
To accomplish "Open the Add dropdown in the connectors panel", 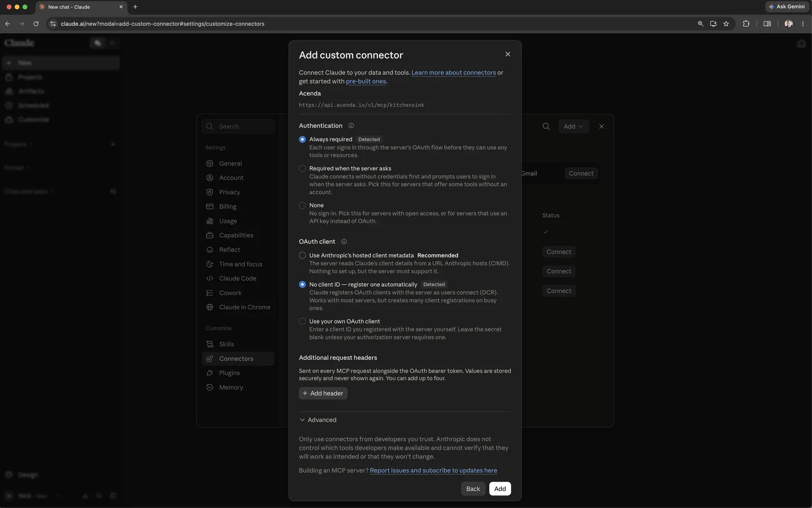I will 573,126.
